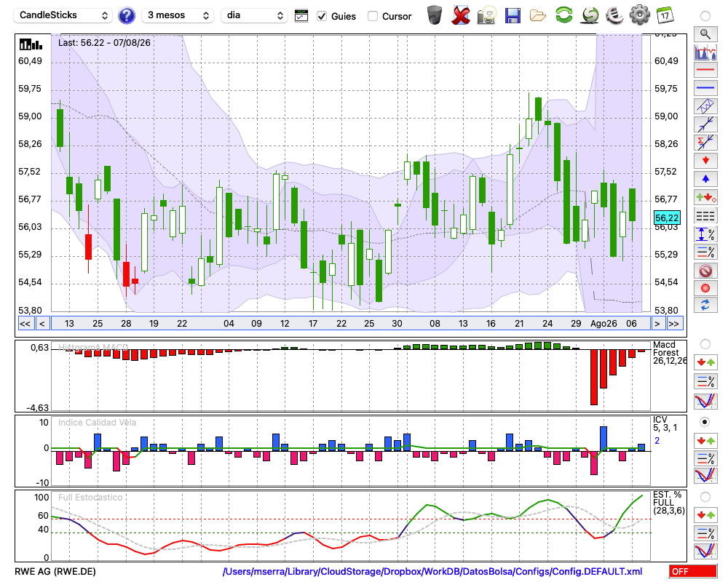728x582 pixels.
Task: Open the Config.DEFAULT.xml file path link
Action: (432, 571)
